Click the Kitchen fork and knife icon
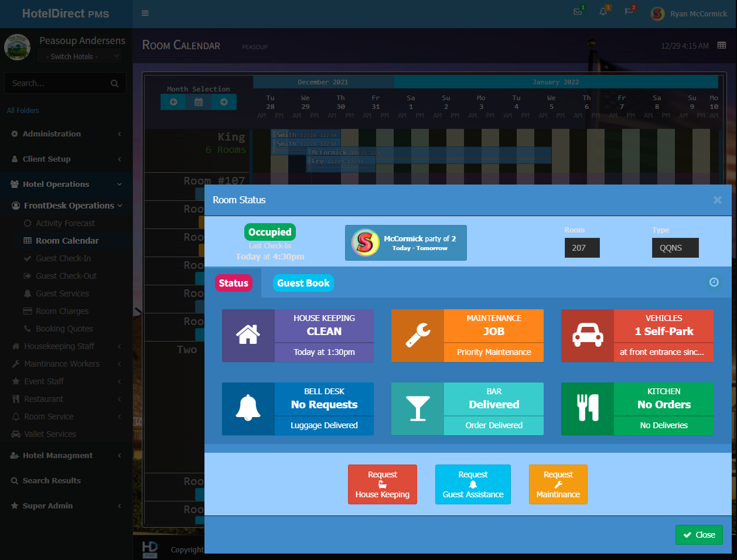This screenshot has height=560, width=737. 588,409
